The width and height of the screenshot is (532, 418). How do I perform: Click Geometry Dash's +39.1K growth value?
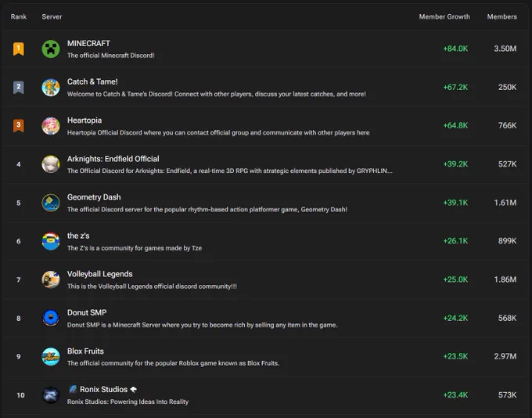pos(455,203)
